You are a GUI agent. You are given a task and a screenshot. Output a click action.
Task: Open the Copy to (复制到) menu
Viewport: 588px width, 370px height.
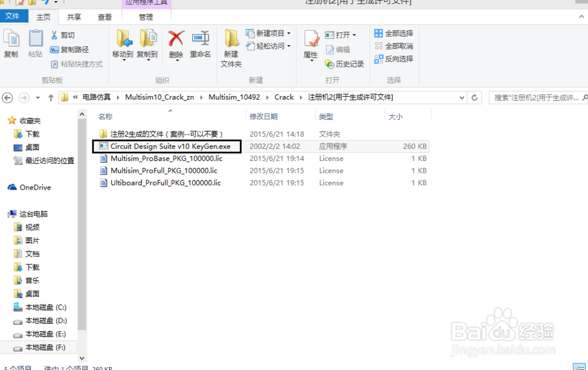(148, 45)
